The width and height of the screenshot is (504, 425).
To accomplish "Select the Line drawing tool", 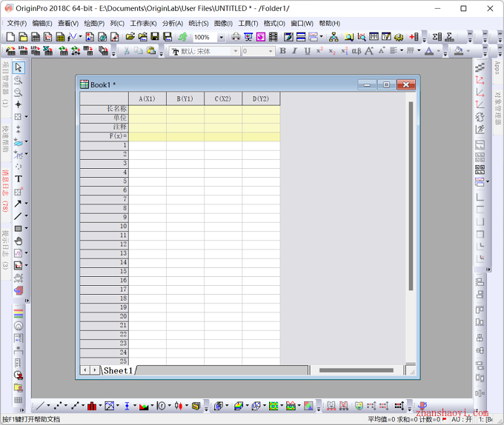I will (18, 216).
